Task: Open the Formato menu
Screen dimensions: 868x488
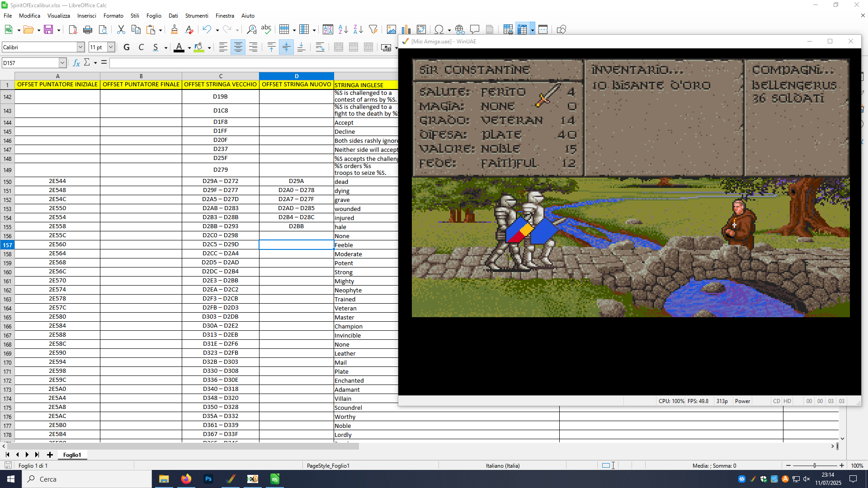Action: [113, 15]
